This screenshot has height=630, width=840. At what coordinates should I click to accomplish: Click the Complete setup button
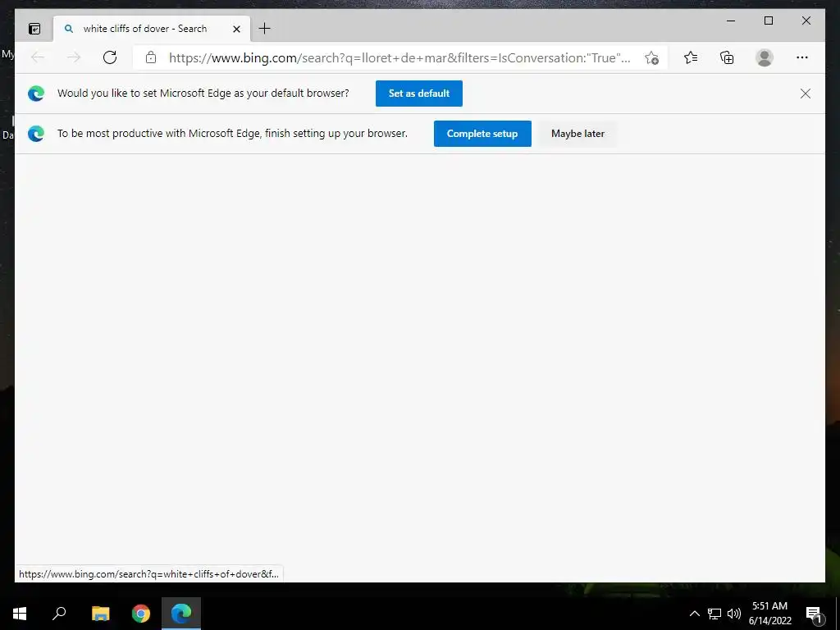point(482,134)
